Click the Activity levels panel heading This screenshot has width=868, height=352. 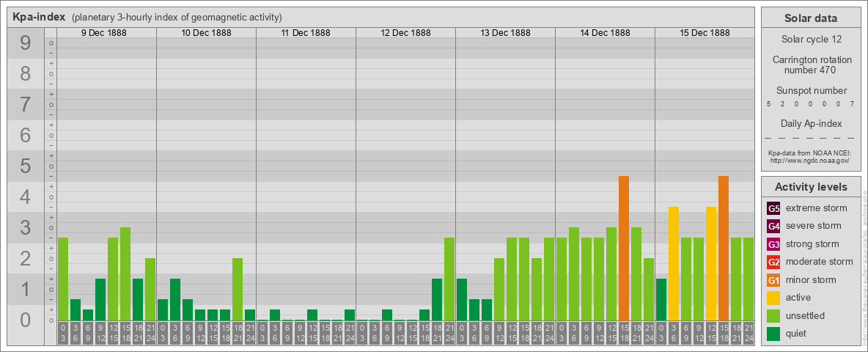click(x=810, y=187)
